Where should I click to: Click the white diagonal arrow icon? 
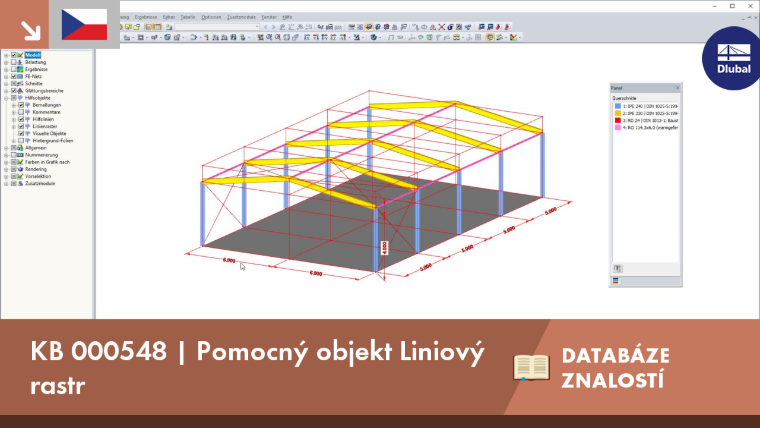click(31, 31)
